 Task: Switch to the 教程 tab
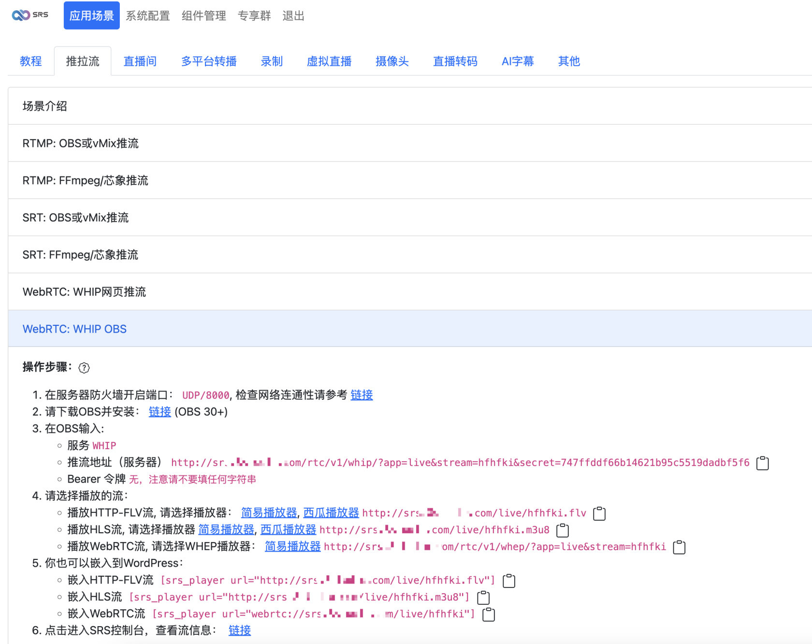pos(31,61)
